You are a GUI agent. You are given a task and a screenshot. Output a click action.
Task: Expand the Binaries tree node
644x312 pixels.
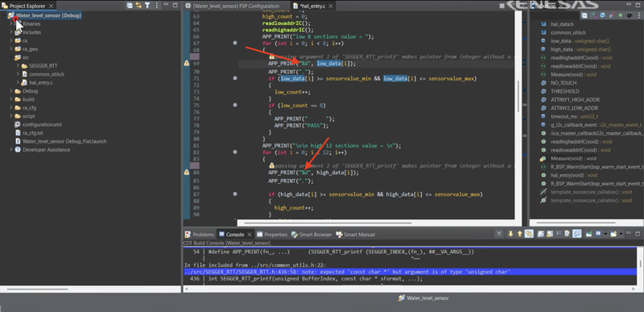(11, 24)
